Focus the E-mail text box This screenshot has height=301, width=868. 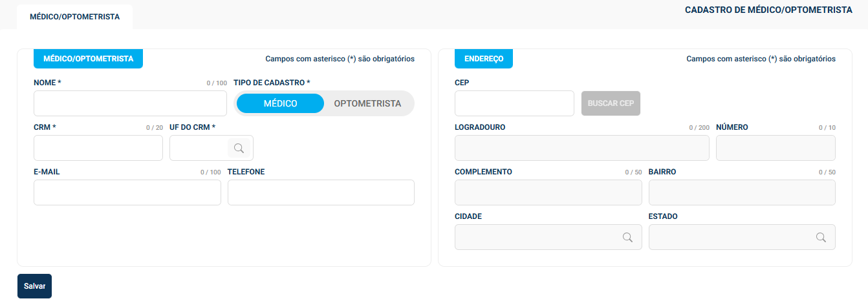(127, 192)
